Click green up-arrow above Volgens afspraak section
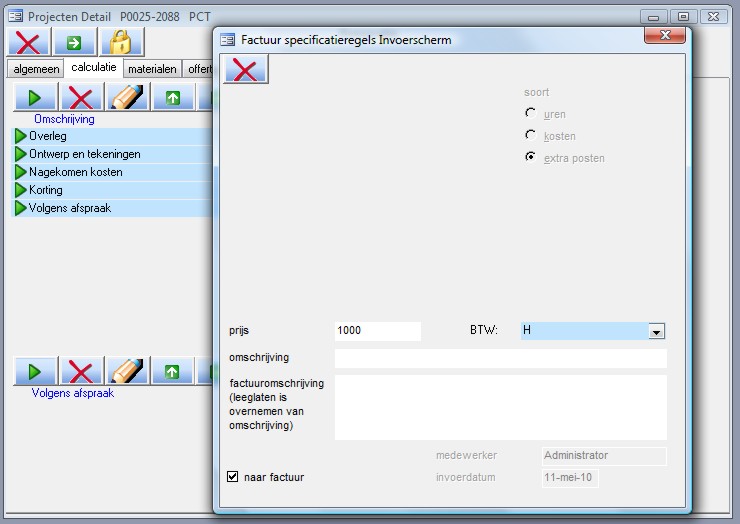This screenshot has width=740, height=524. coord(173,372)
